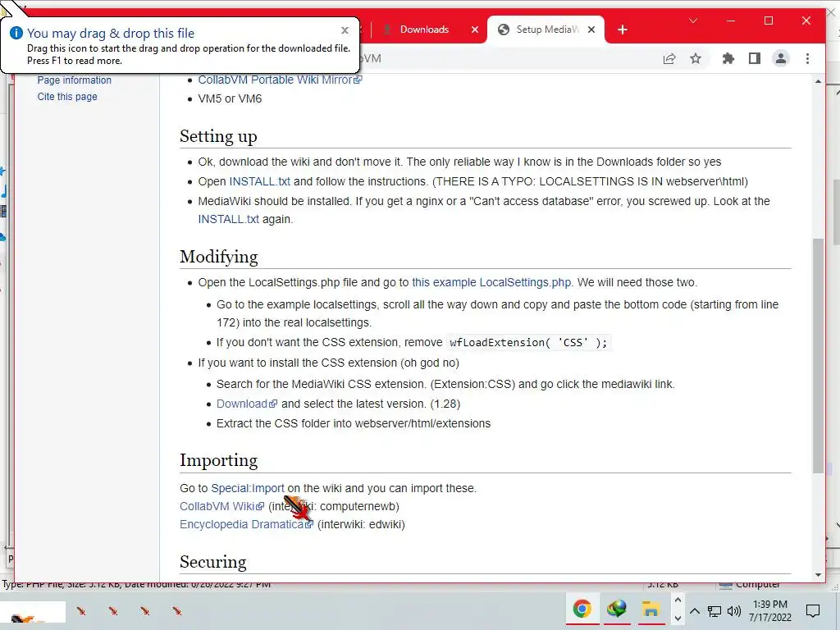Open the Chrome three-dot menu
Image resolution: width=840 pixels, height=630 pixels.
(807, 58)
